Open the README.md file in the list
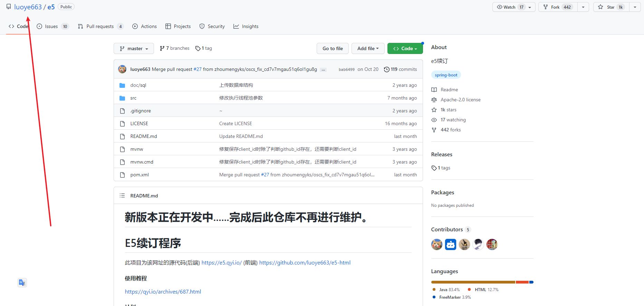 [x=144, y=136]
